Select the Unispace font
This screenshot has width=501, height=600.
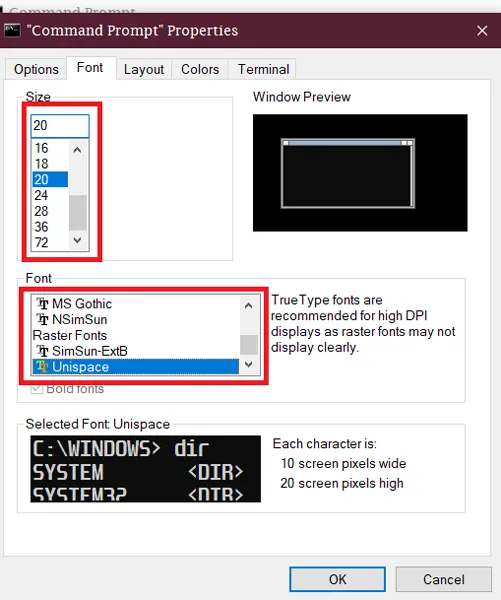click(135, 367)
